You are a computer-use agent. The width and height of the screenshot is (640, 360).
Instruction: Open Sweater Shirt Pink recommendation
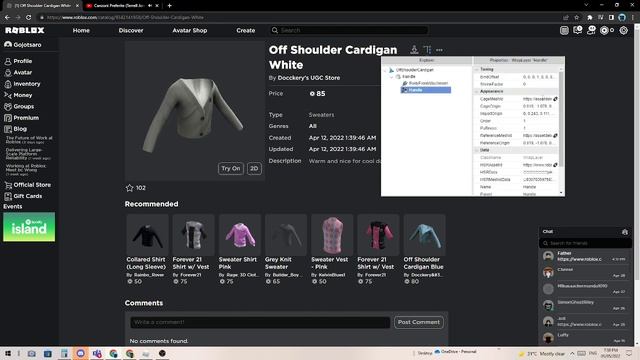[x=240, y=249]
